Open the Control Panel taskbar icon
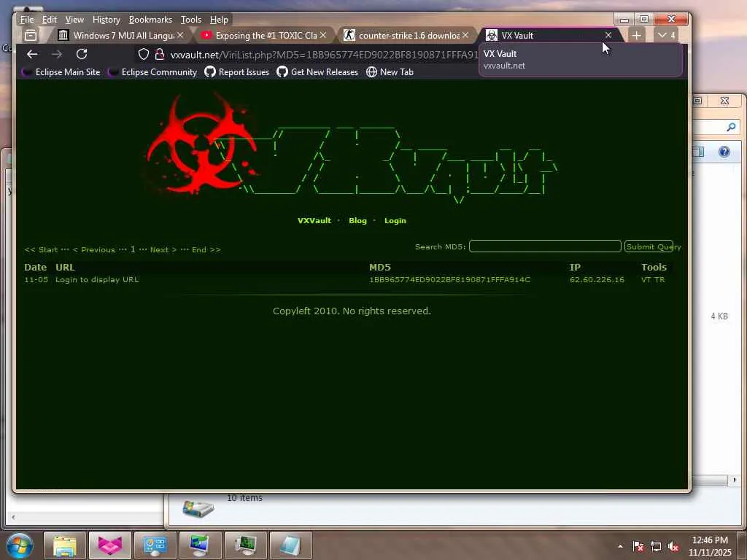 tap(155, 545)
